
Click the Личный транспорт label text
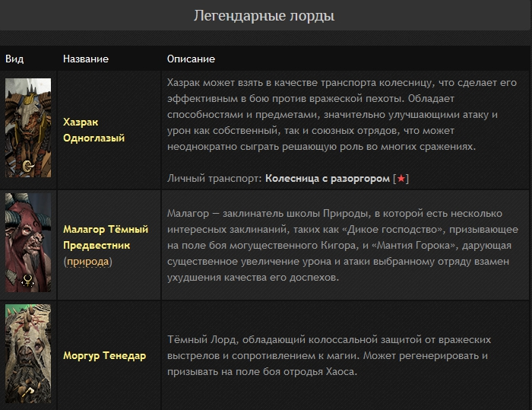click(214, 178)
